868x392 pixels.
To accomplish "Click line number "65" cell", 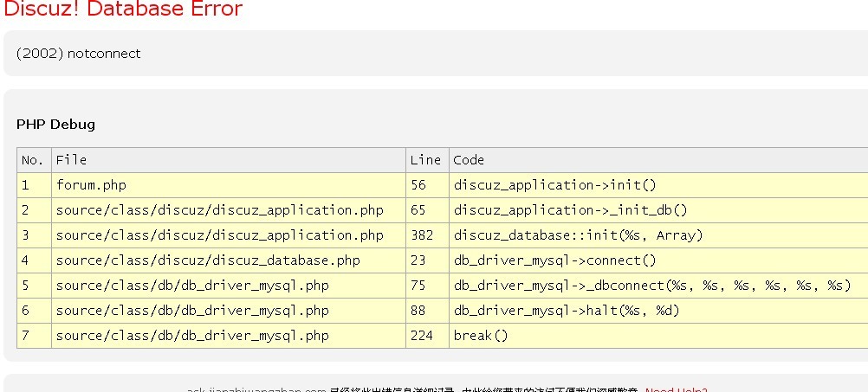I will point(427,210).
